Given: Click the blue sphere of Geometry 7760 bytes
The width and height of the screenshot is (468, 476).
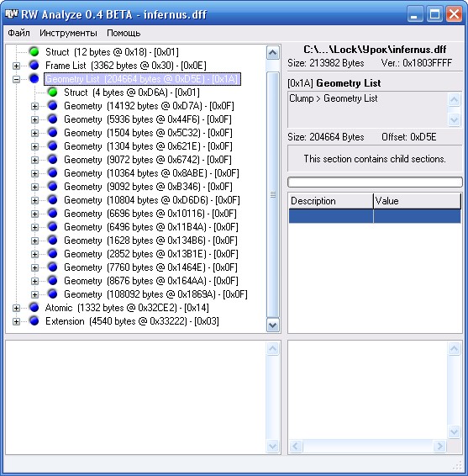Looking at the screenshot, I should coord(53,267).
